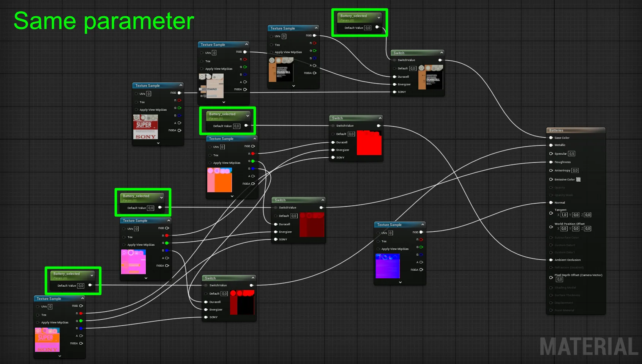Edit Tangent X value field showing 1.0

(564, 215)
